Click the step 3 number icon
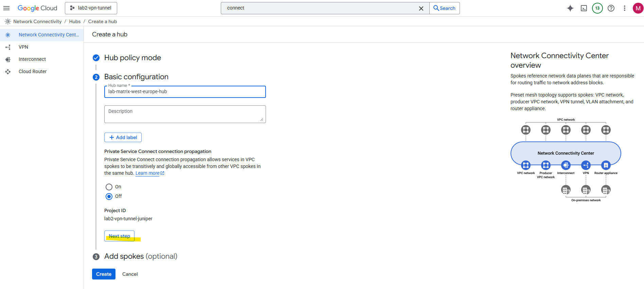The height and width of the screenshot is (289, 644). point(96,257)
